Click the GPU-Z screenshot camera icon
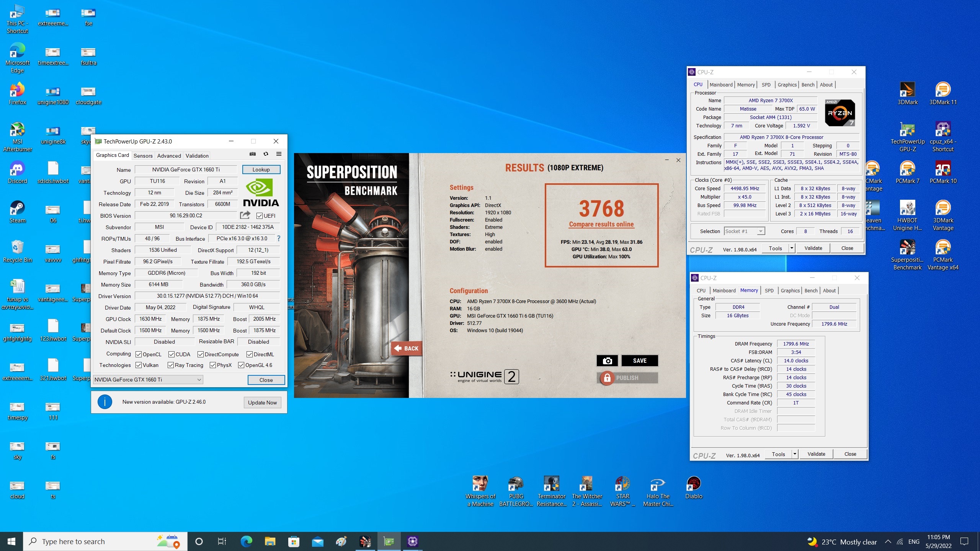The height and width of the screenshot is (551, 980). coord(253,154)
